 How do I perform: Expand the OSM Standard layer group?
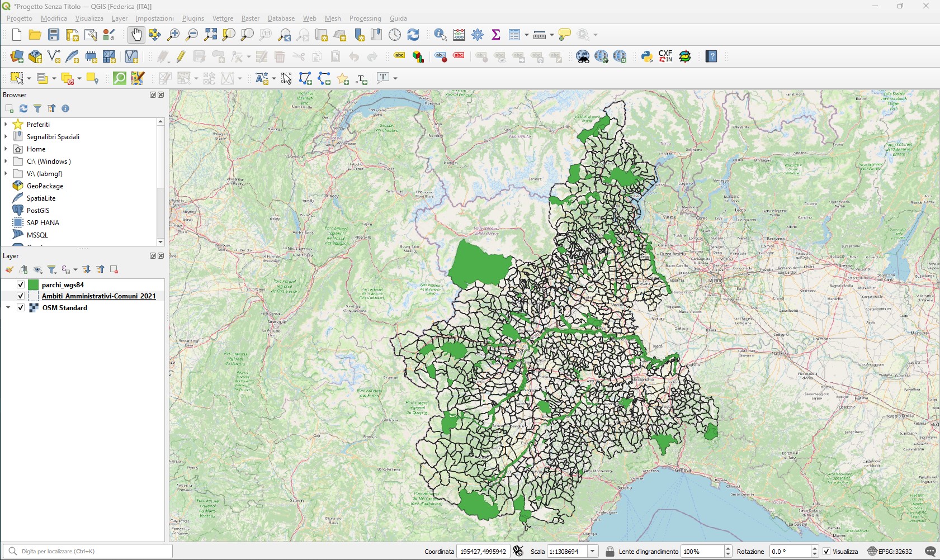pos(8,308)
